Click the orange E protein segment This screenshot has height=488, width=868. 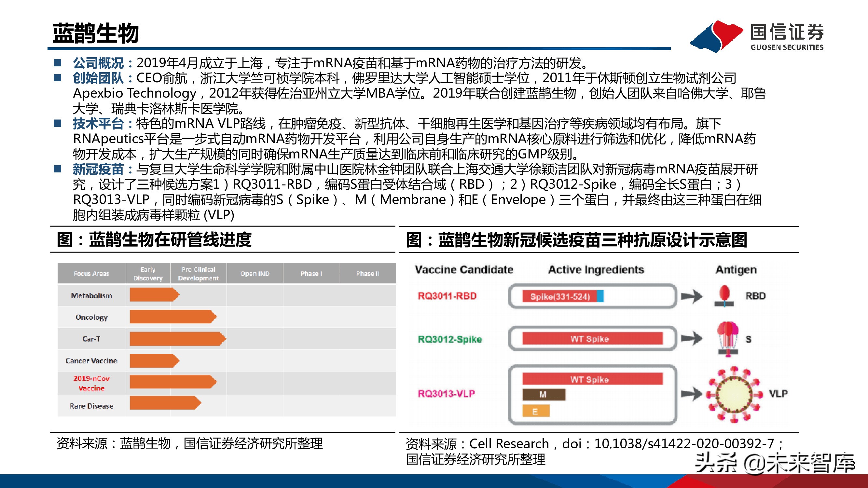click(x=536, y=411)
